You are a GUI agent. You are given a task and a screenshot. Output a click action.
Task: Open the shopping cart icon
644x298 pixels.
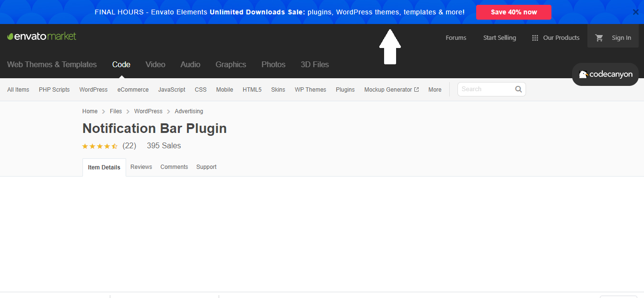[x=599, y=38]
